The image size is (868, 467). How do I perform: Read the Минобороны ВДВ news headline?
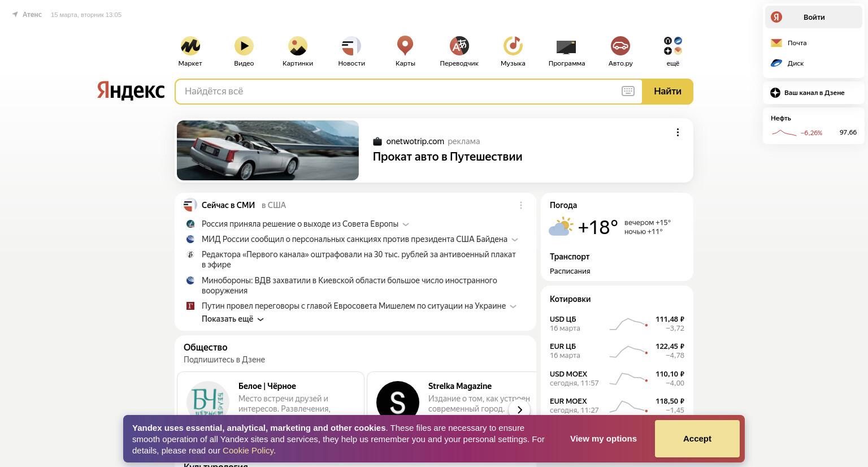349,286
